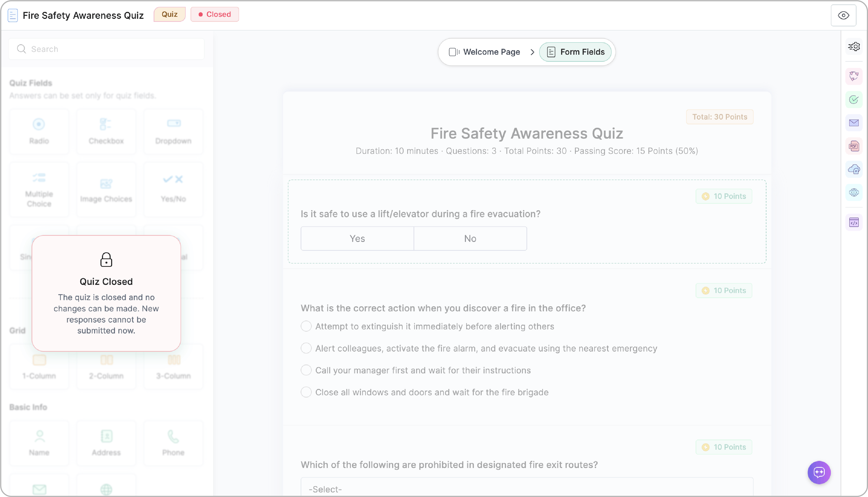Image resolution: width=868 pixels, height=497 pixels.
Task: Click into the field Search box
Action: tap(107, 49)
